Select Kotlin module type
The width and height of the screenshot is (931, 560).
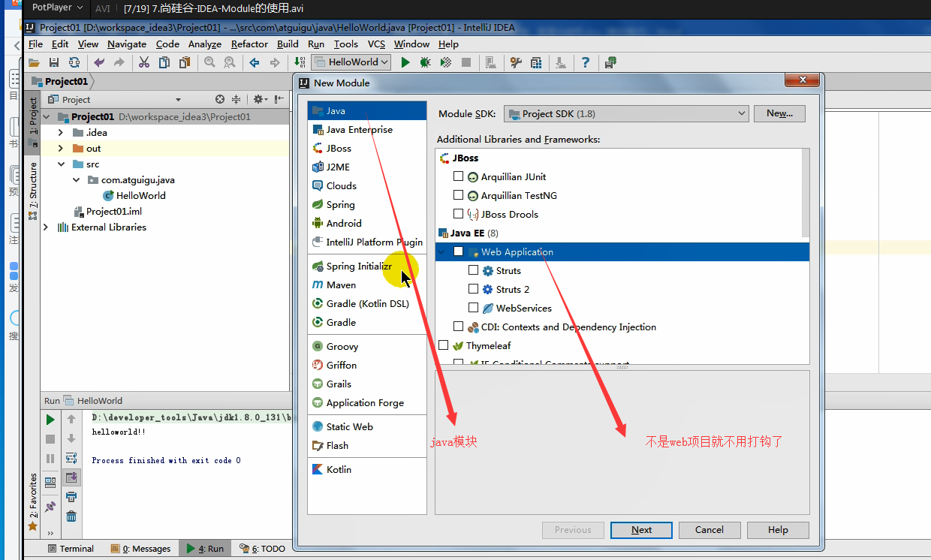[367, 470]
